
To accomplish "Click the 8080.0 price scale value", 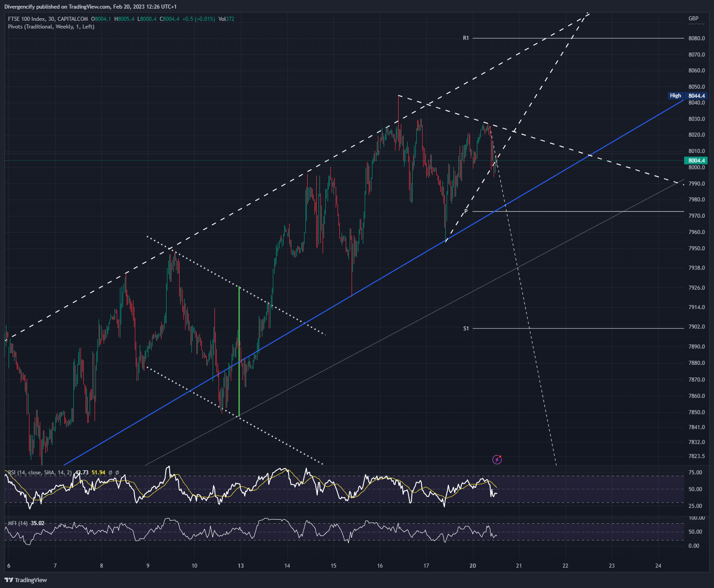I will pos(696,38).
